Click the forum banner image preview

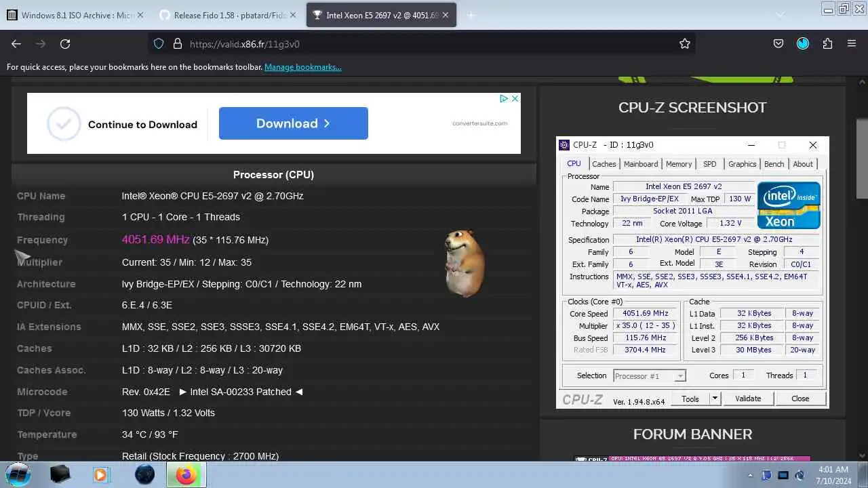click(692, 459)
